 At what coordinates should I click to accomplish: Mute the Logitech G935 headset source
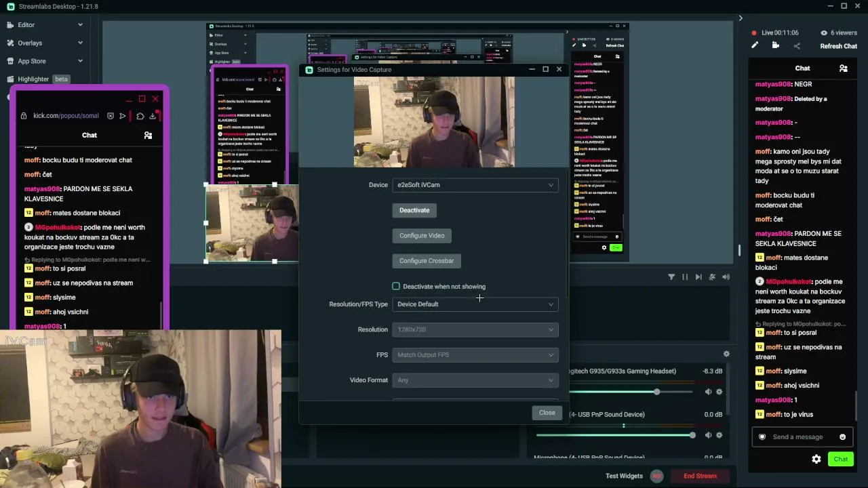coord(709,392)
